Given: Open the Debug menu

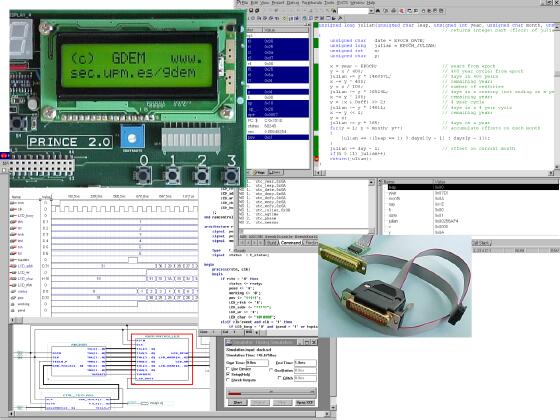Looking at the screenshot, I should tap(293, 2).
